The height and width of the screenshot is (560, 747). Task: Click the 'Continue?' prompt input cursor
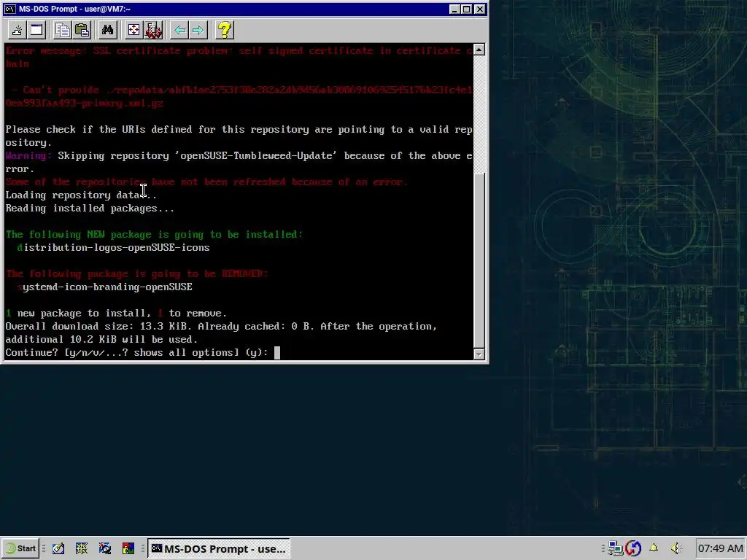click(276, 353)
